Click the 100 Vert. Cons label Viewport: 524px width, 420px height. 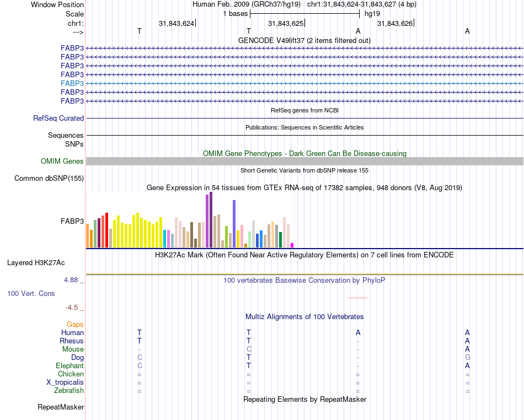[x=31, y=293]
